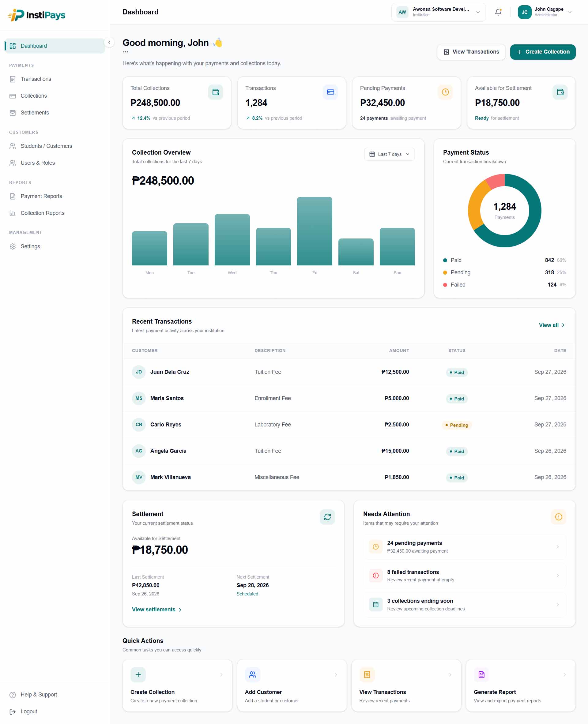
Task: Click the View Transactions header button
Action: [471, 52]
